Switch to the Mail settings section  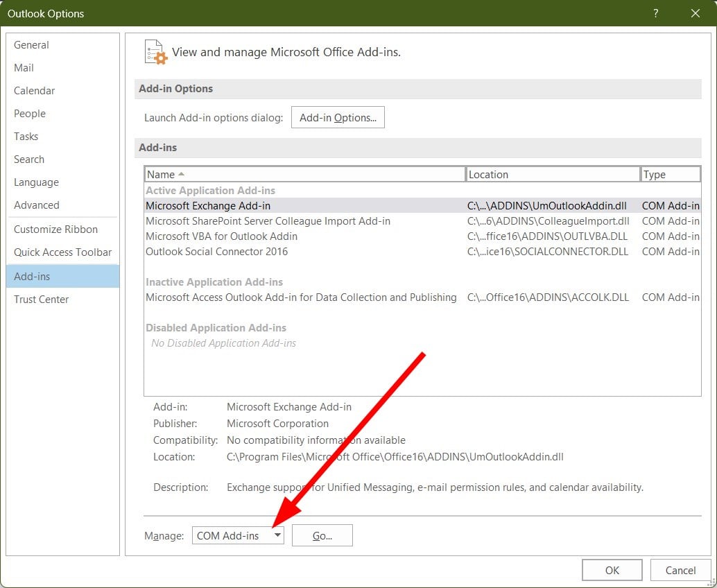point(24,67)
